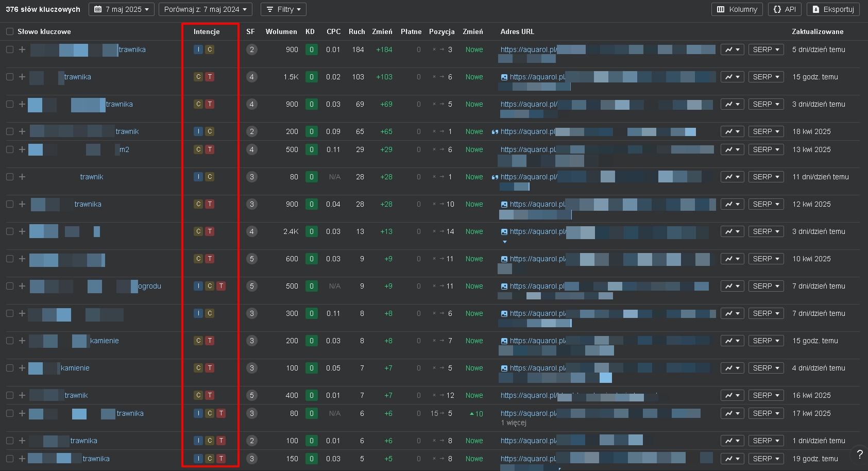Click the help question mark icon
Viewport: 868px width, 471px height.
point(859,454)
